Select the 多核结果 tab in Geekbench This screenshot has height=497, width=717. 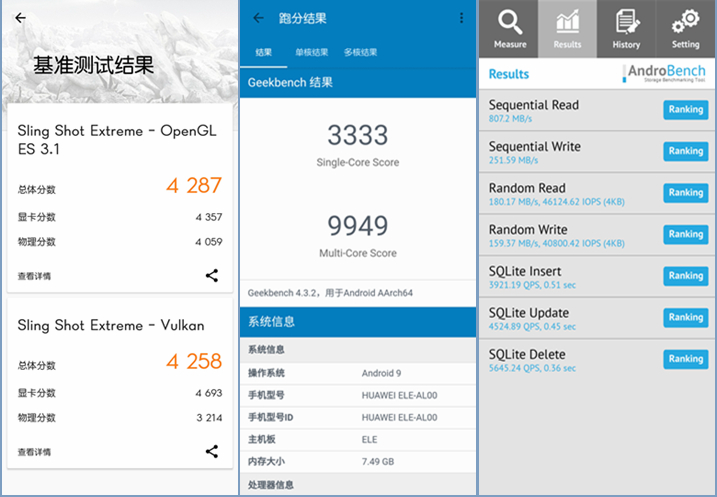[x=360, y=52]
